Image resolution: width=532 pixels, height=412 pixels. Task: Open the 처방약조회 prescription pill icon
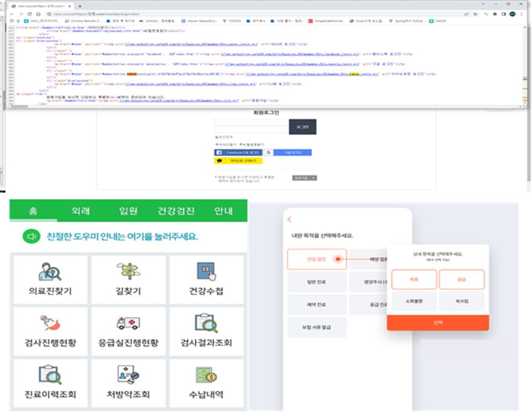coord(128,374)
